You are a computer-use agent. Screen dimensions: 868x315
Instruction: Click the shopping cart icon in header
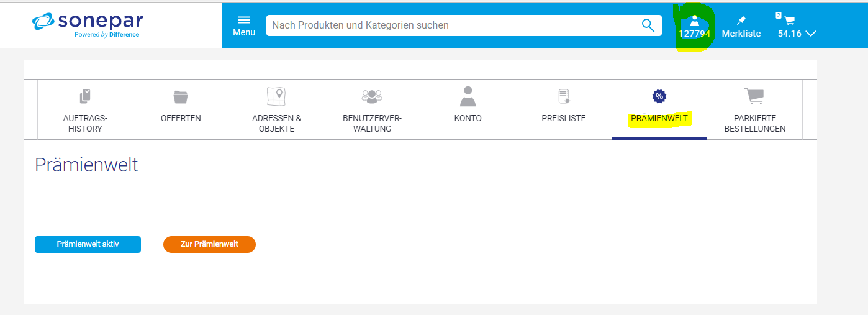789,20
